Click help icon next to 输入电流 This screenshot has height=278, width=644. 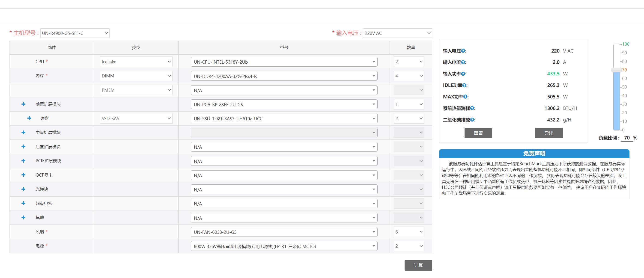pyautogui.click(x=463, y=62)
